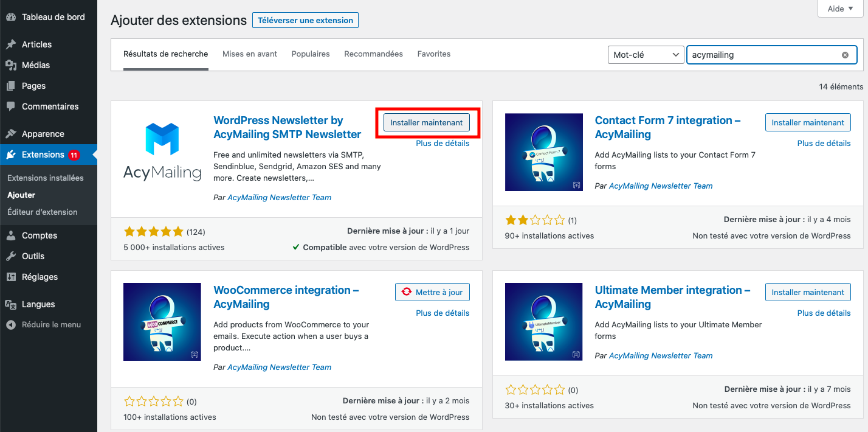The height and width of the screenshot is (432, 868).
Task: Open Outils wrench icon
Action: click(11, 256)
